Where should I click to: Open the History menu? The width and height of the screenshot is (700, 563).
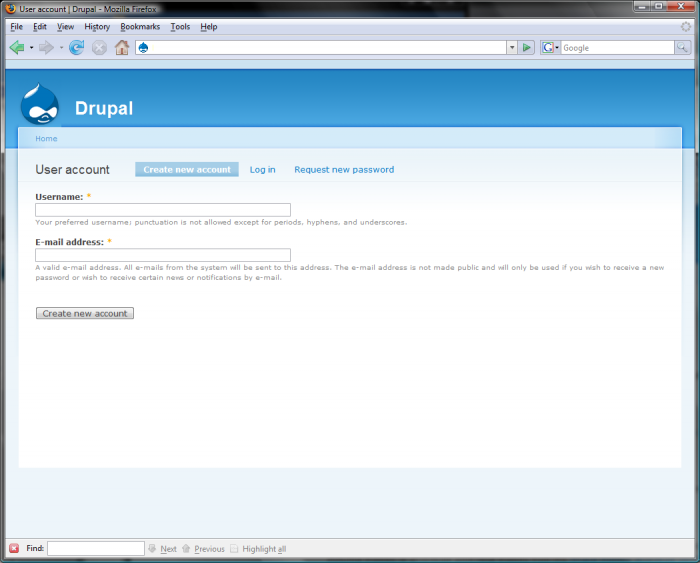97,27
